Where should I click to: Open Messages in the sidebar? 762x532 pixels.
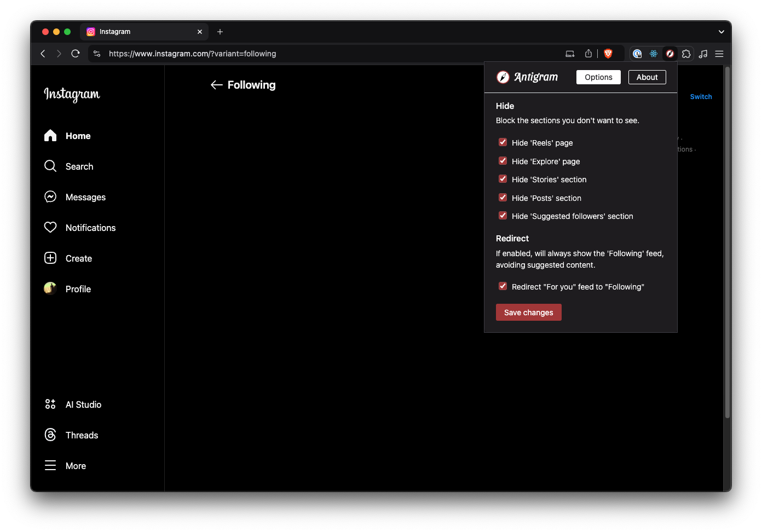pyautogui.click(x=75, y=197)
